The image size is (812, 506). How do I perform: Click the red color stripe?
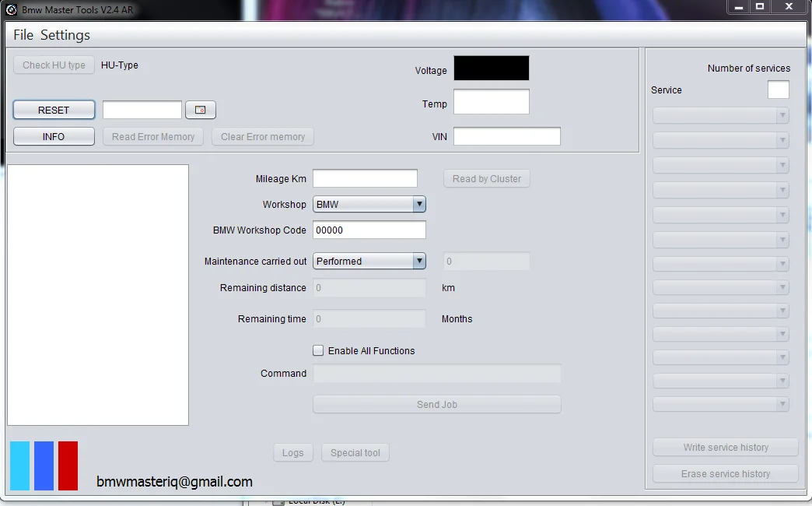click(68, 466)
